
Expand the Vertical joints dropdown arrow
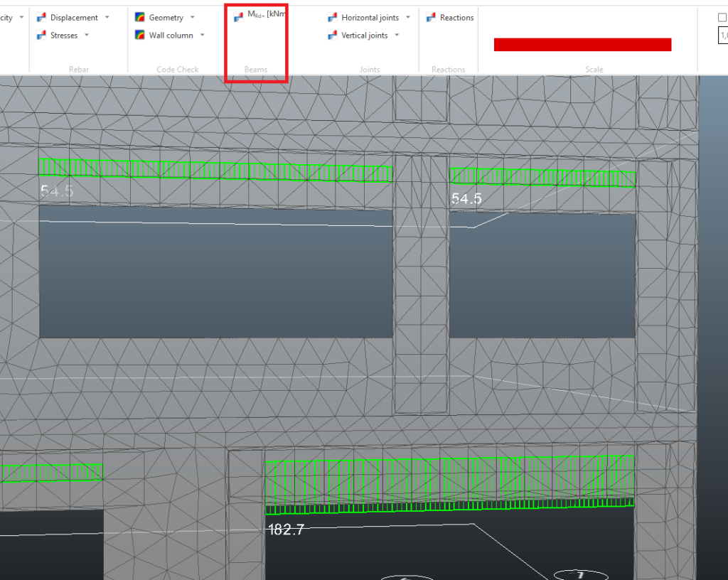397,36
